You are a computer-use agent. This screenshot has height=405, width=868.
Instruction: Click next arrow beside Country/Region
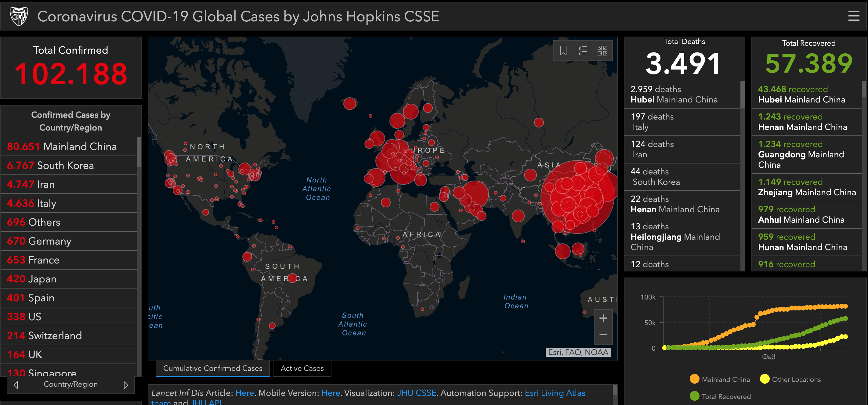tap(126, 385)
